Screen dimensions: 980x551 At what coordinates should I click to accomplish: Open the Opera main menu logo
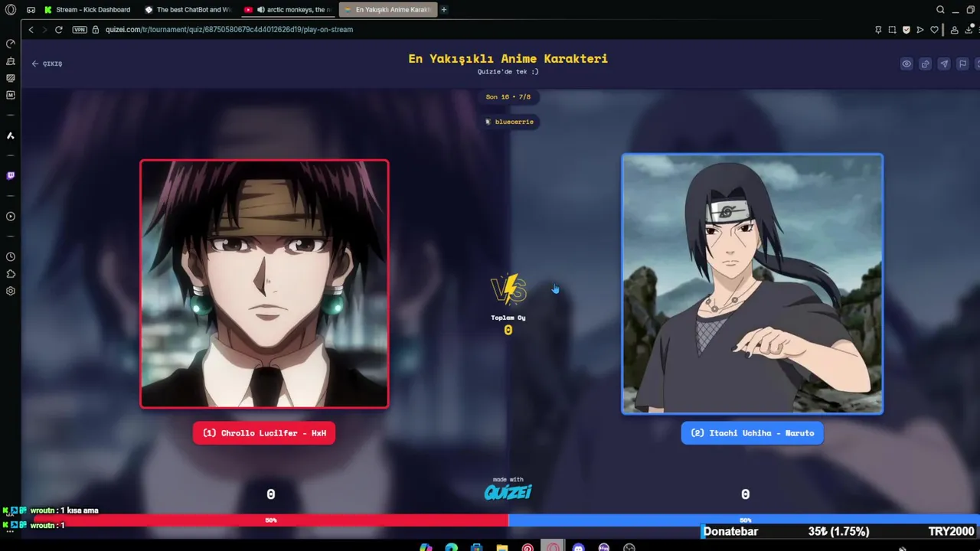pyautogui.click(x=11, y=10)
